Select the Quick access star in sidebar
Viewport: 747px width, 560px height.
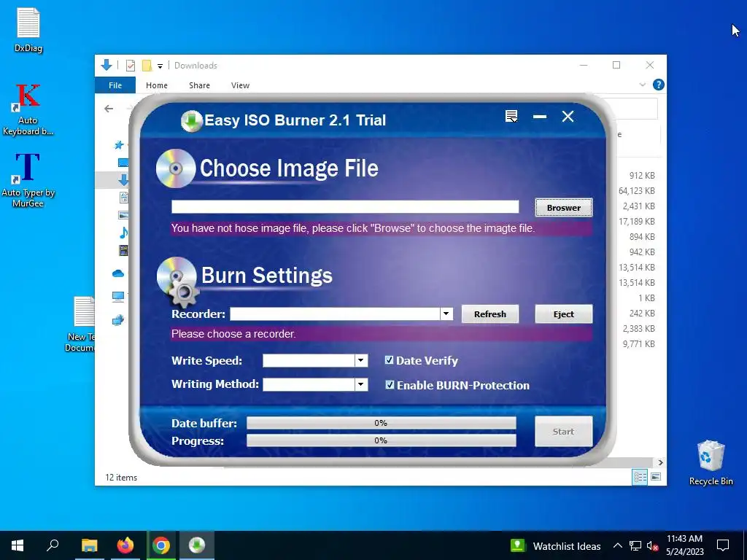(x=119, y=145)
